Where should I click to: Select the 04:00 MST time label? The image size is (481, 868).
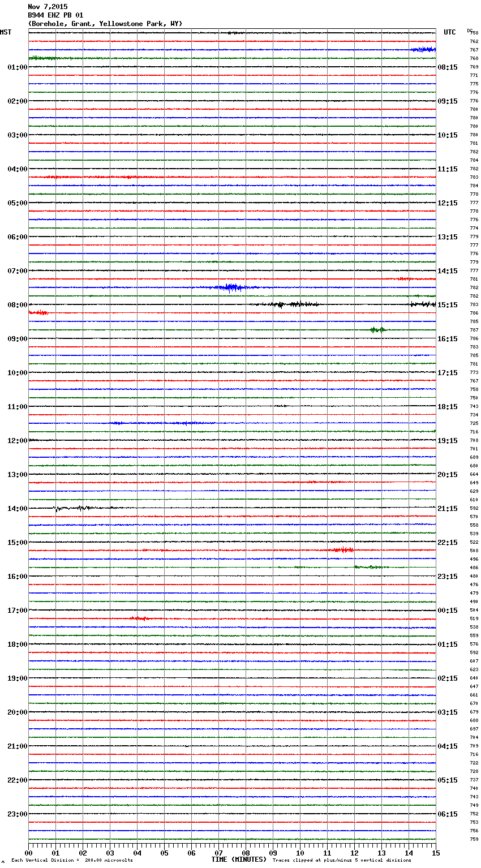coord(18,169)
